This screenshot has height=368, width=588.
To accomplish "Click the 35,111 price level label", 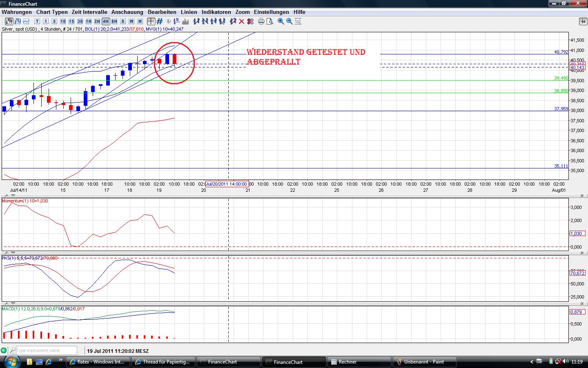I will 561,166.
